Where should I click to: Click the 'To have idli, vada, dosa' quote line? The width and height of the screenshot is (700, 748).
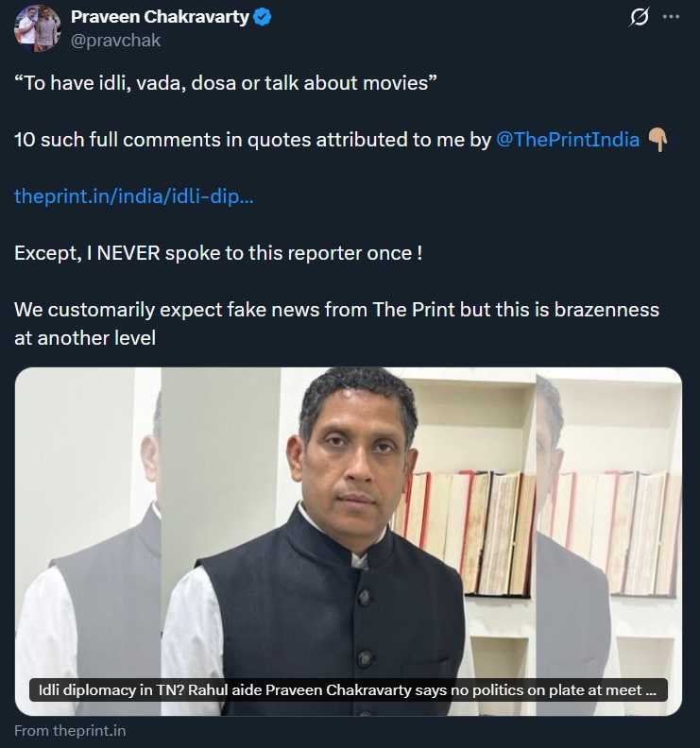pos(226,83)
